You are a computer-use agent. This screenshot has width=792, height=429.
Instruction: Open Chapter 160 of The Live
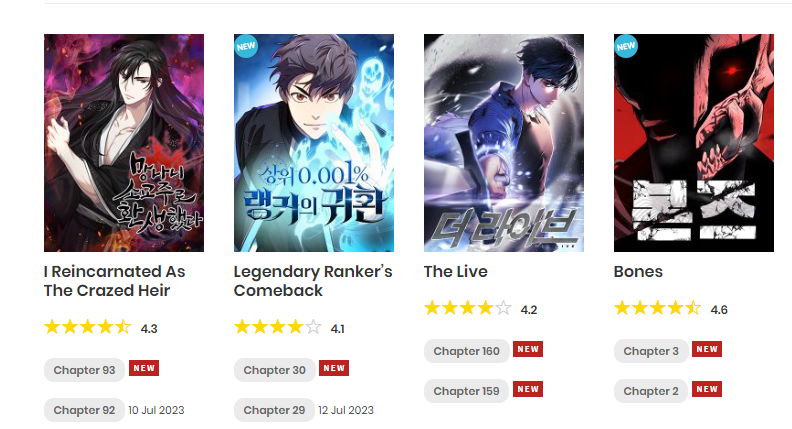pyautogui.click(x=467, y=351)
